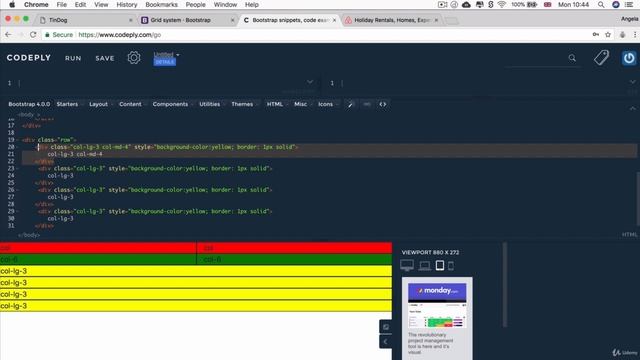Click the first yellow col-lg-3 preview row

point(196,271)
